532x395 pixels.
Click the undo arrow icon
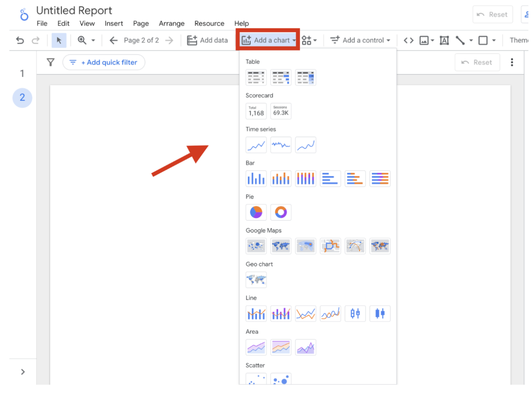(x=20, y=40)
